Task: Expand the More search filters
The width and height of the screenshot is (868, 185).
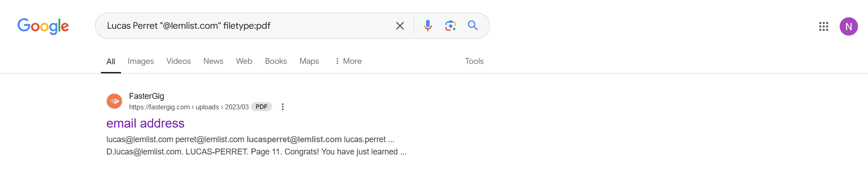Action: (348, 61)
